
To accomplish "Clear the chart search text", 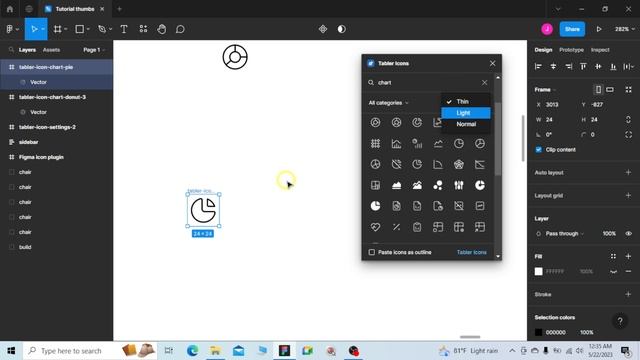I will tap(484, 82).
